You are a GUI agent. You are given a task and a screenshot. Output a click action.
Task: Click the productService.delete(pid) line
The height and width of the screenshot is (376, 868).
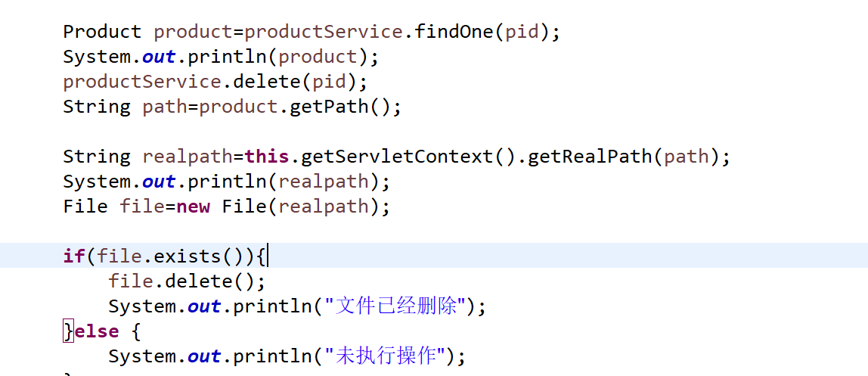(x=215, y=82)
